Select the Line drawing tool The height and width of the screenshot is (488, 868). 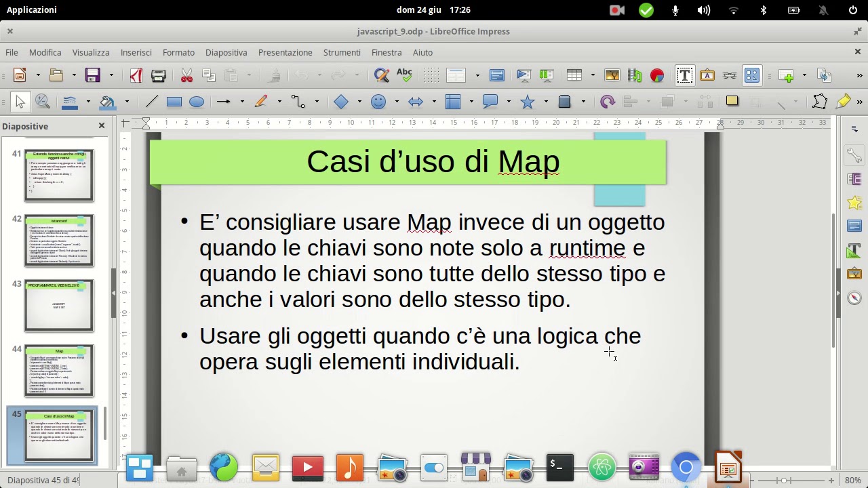pos(152,102)
